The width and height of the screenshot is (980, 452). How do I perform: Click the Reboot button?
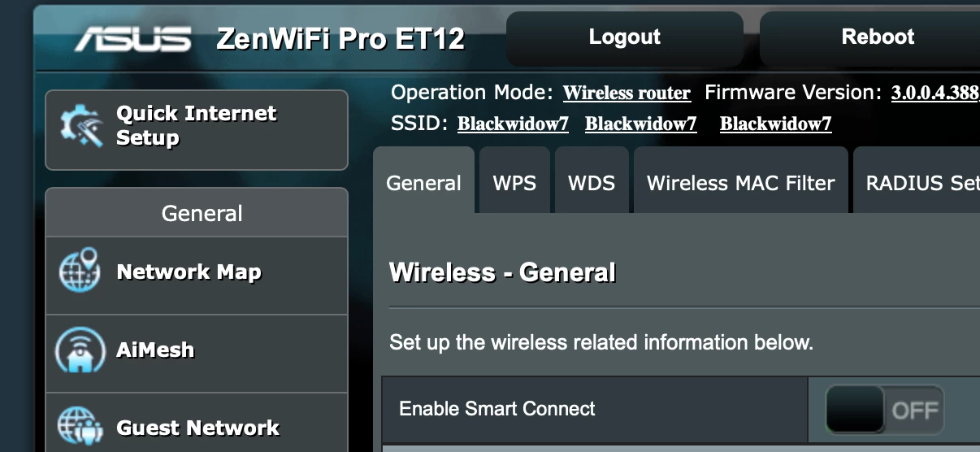(878, 37)
